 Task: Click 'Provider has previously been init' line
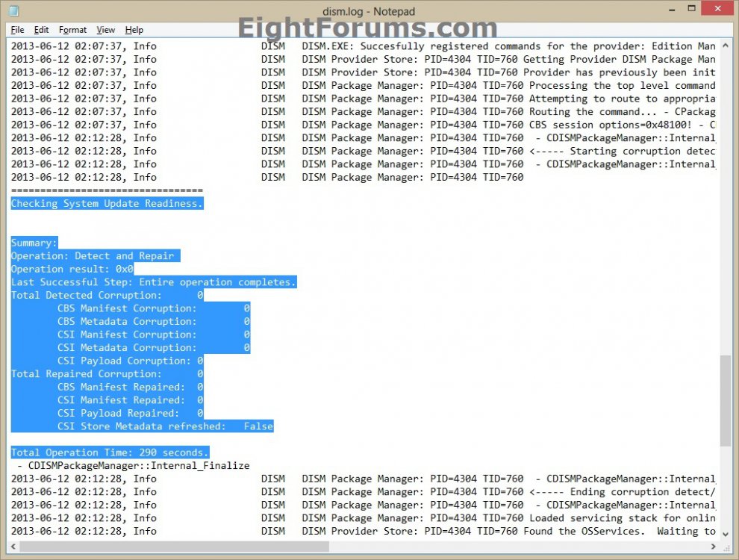coord(363,72)
